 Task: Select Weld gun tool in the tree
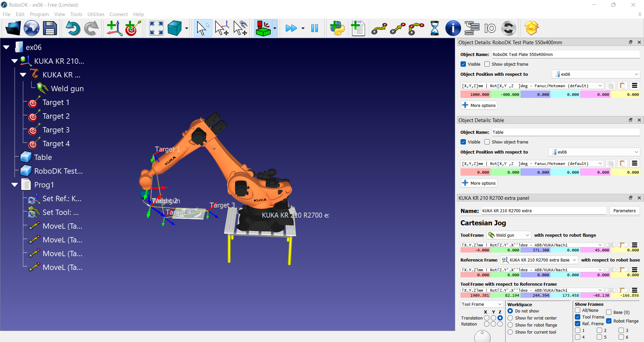tap(67, 89)
